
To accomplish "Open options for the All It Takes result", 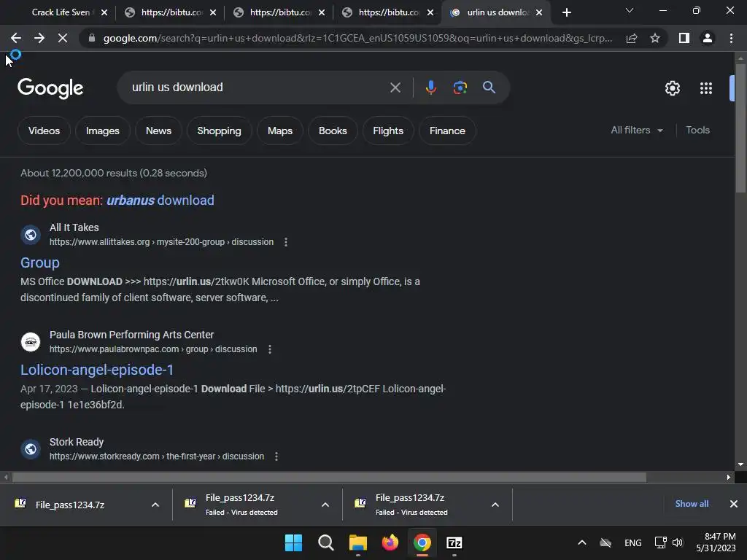I will click(286, 242).
